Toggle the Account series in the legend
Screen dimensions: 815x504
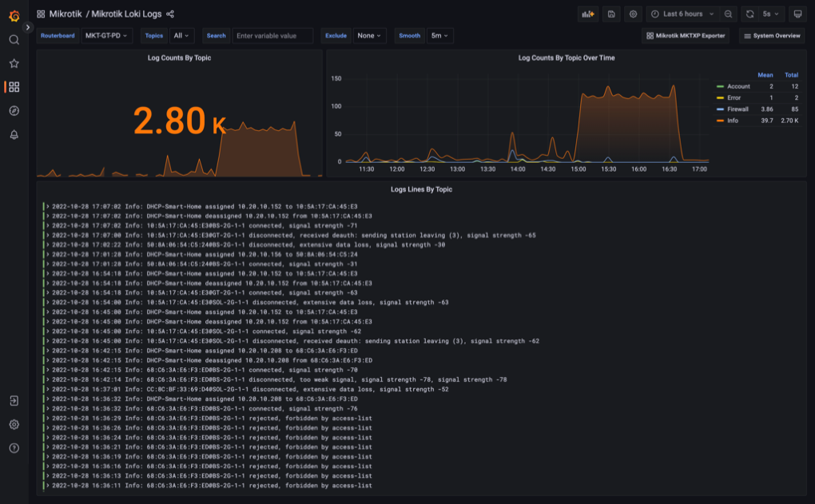tap(738, 86)
